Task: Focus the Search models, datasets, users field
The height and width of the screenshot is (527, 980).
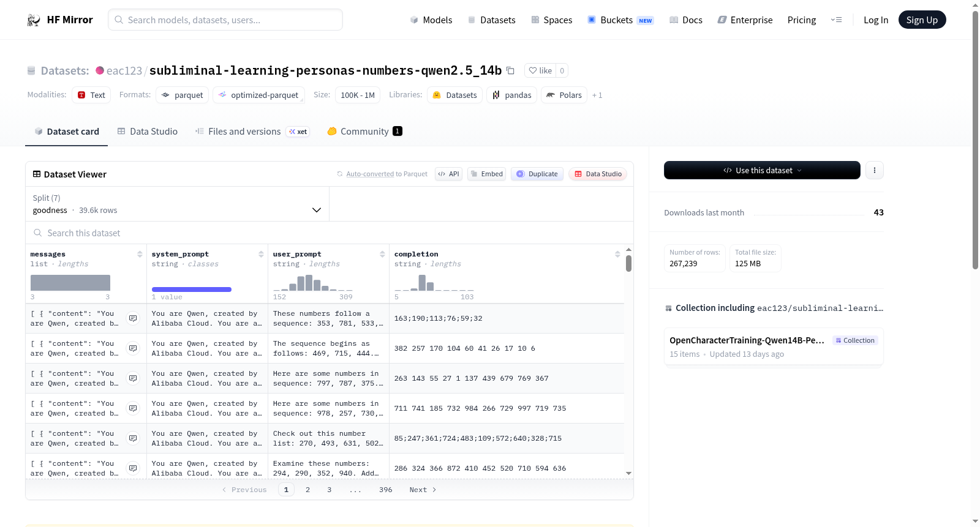Action: point(225,20)
